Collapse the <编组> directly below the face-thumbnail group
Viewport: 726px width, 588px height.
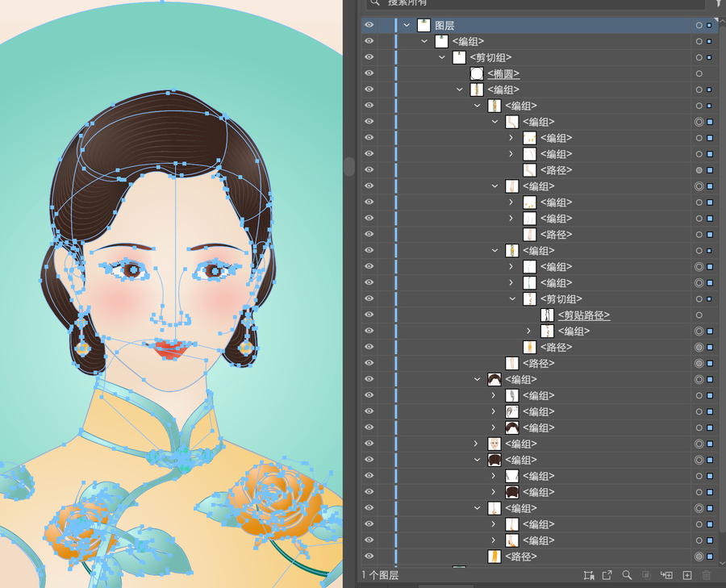(x=477, y=461)
